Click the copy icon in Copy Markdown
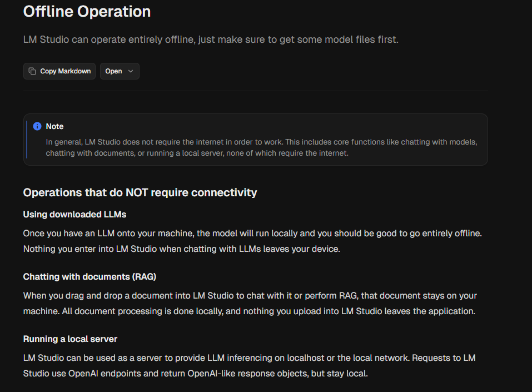 click(x=32, y=71)
